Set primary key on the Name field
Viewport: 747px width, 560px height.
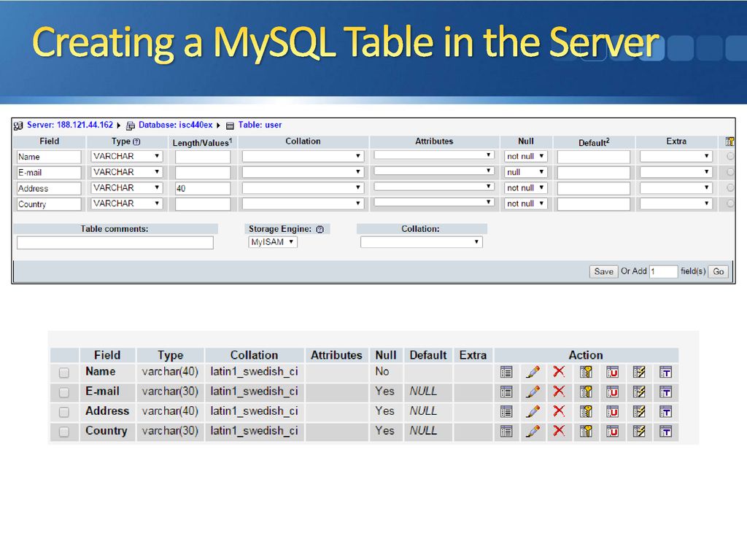[586, 373]
